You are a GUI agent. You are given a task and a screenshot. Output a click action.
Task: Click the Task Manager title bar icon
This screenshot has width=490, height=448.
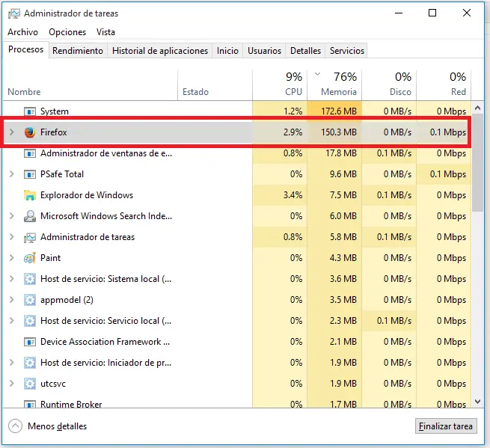pos(13,13)
